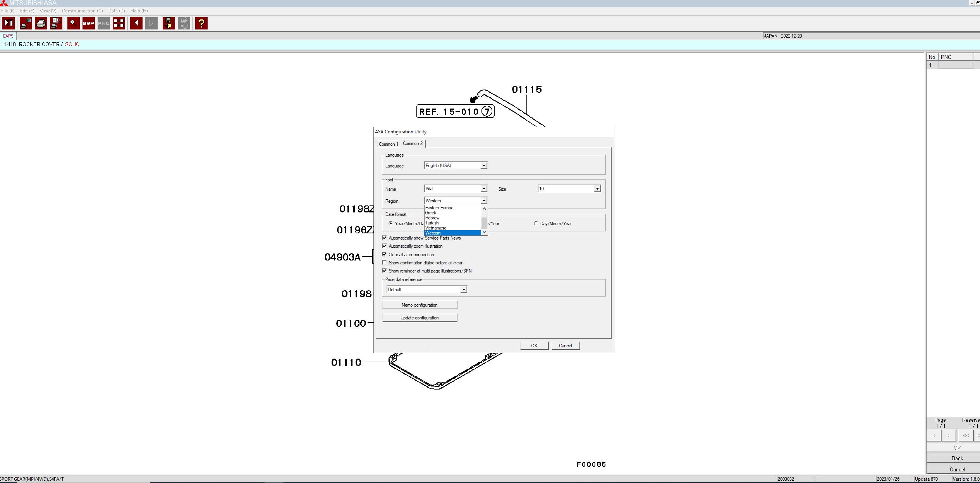Open the print preview icon
Screen dimensions: 980x483
click(x=56, y=23)
